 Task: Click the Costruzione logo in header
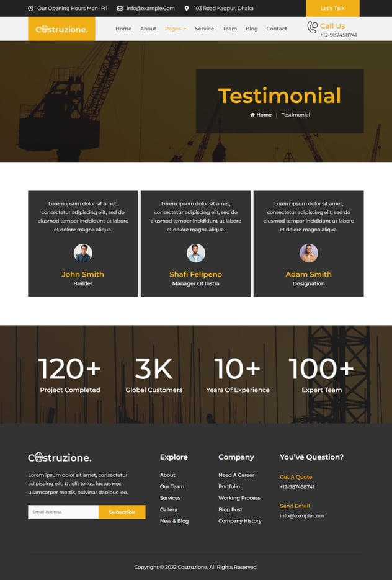point(61,29)
